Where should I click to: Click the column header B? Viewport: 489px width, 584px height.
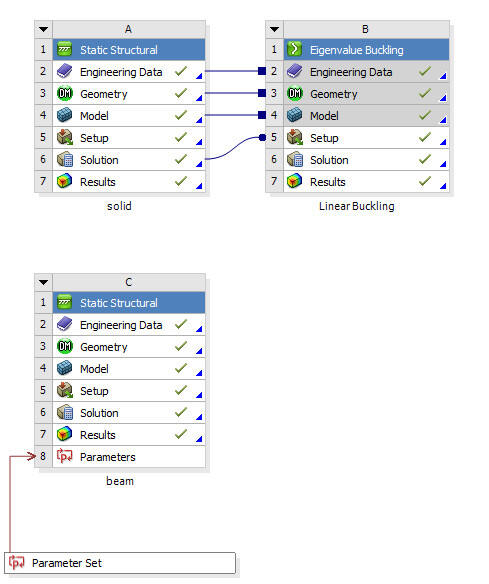click(x=366, y=29)
